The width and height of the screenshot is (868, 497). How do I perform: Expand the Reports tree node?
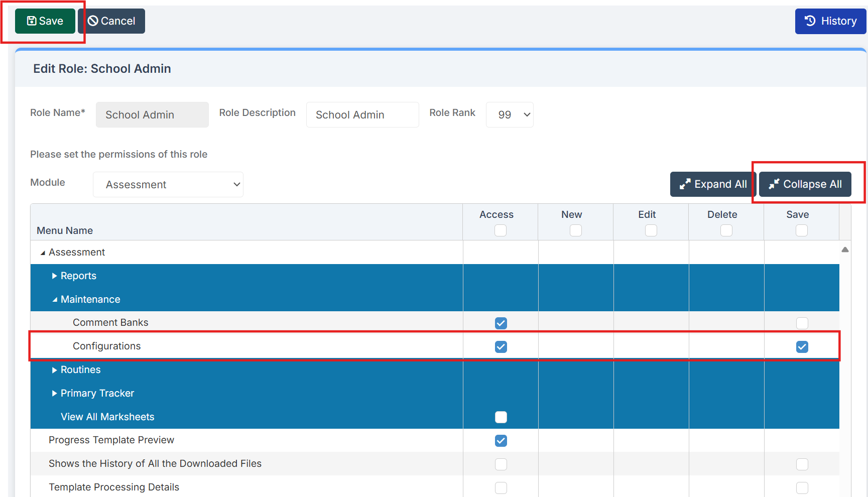tap(54, 276)
